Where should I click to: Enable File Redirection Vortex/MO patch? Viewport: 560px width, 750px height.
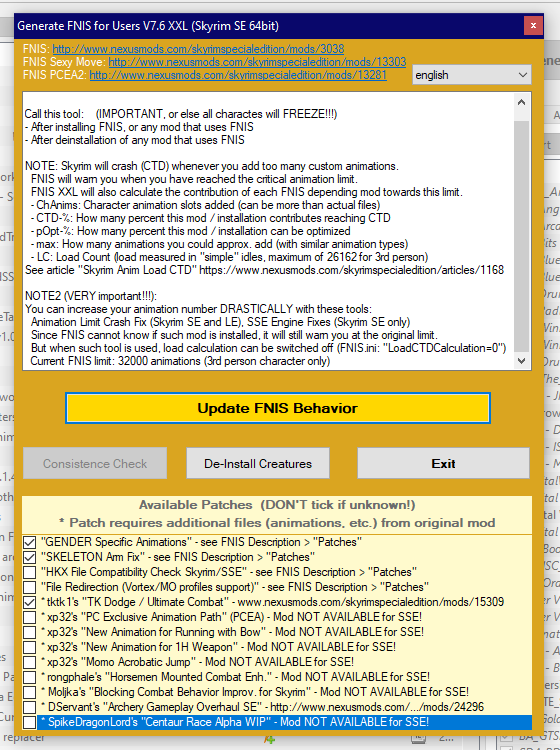[x=30, y=587]
